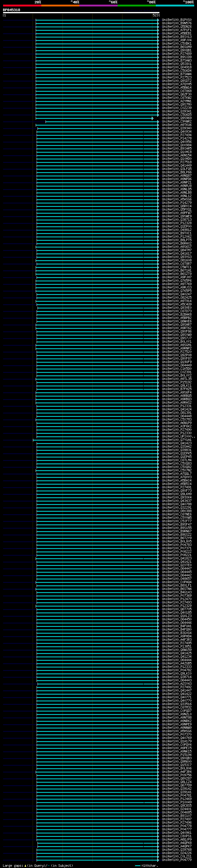Click the green ~80% legend segment
197x868 pixels.
click(137, 6)
